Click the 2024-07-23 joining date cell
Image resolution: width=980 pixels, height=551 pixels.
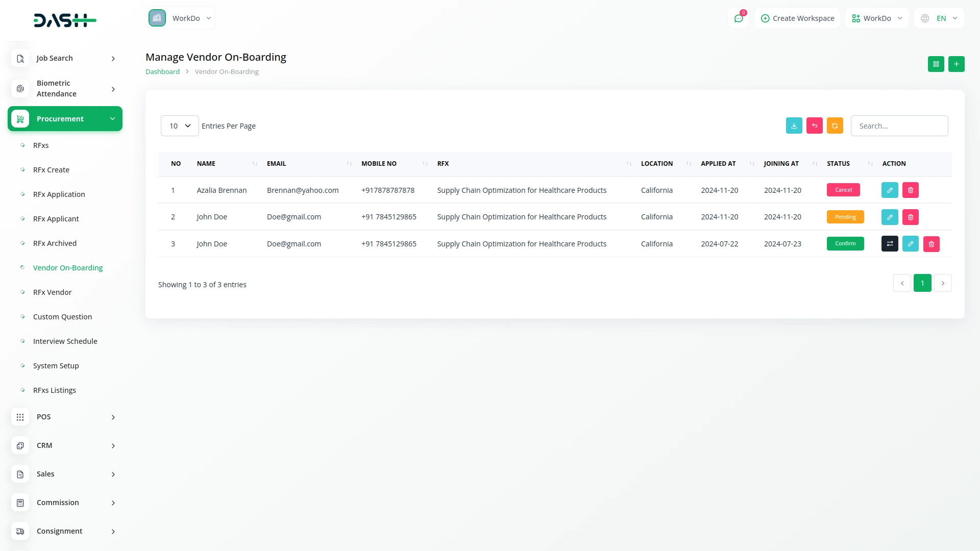pos(782,244)
